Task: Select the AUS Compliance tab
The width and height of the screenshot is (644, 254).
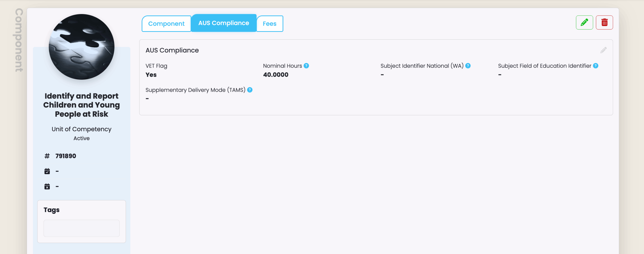Action: tap(224, 23)
